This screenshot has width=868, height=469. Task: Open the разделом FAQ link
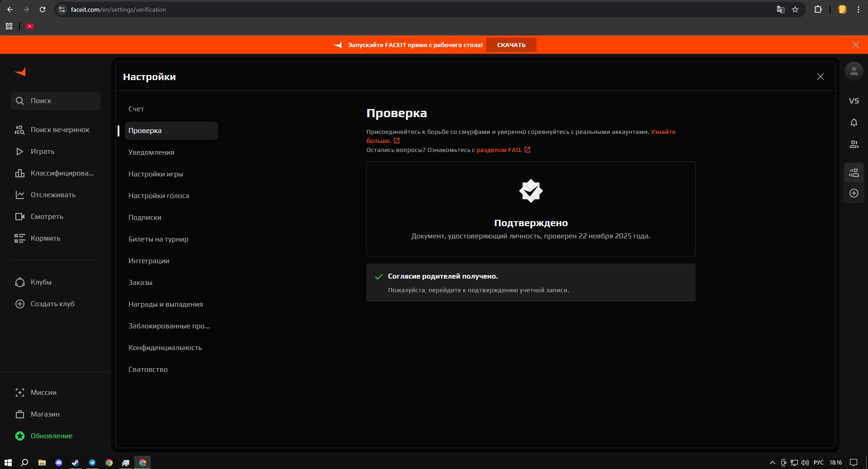(499, 150)
